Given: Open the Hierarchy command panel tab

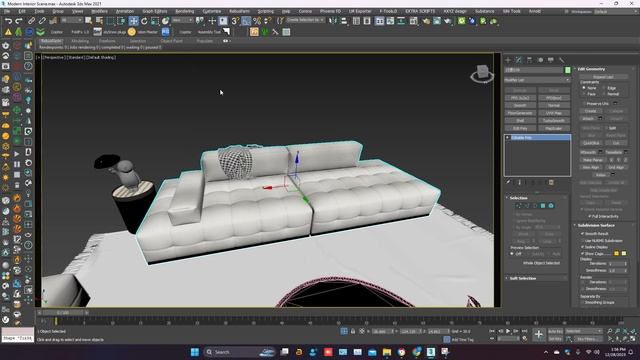Looking at the screenshot, I should click(x=529, y=60).
